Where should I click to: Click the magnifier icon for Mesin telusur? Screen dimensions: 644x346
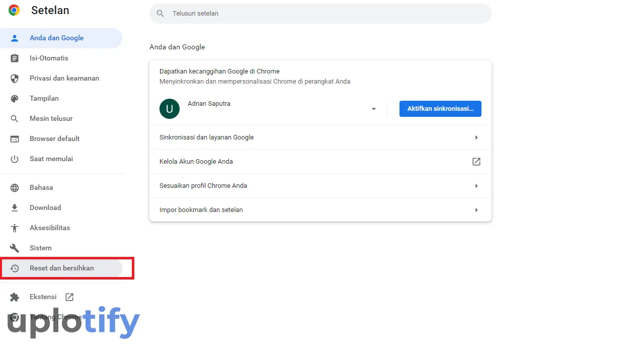pyautogui.click(x=15, y=118)
